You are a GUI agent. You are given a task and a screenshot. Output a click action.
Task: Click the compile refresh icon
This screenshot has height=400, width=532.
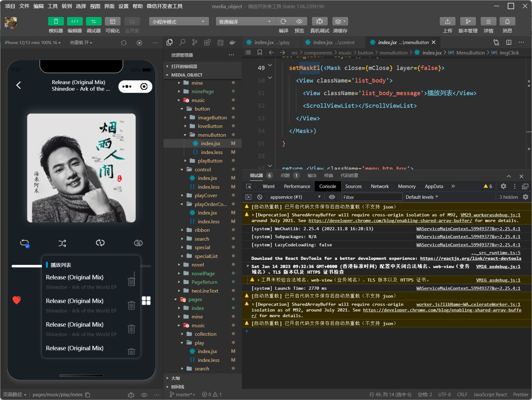tap(283, 21)
